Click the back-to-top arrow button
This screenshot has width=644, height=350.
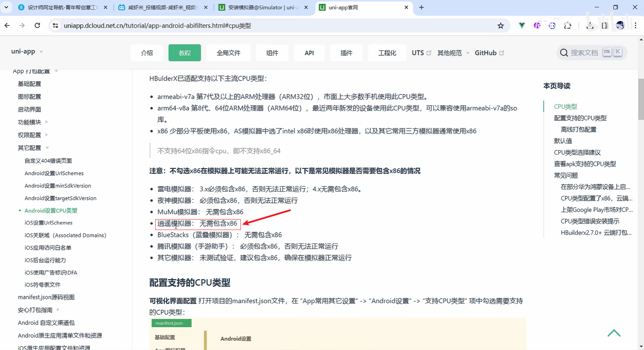click(614, 333)
